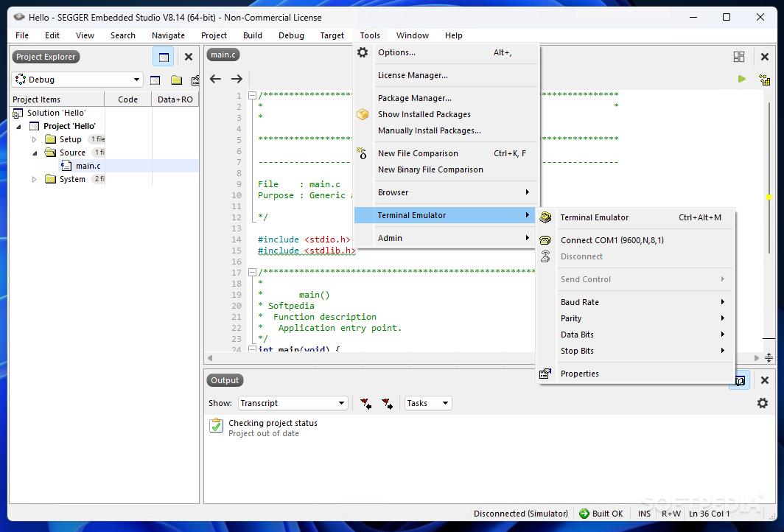The height and width of the screenshot is (532, 784).
Task: Open the Target menu
Action: 332,35
